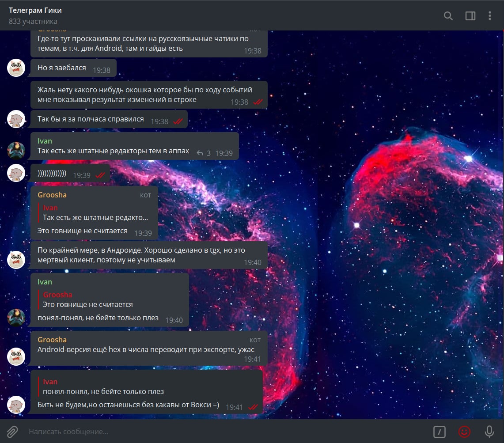The image size is (504, 443).
Task: Click Groosha's avatar beside 'По крайней мере, в Андроиде'
Action: pyautogui.click(x=16, y=260)
